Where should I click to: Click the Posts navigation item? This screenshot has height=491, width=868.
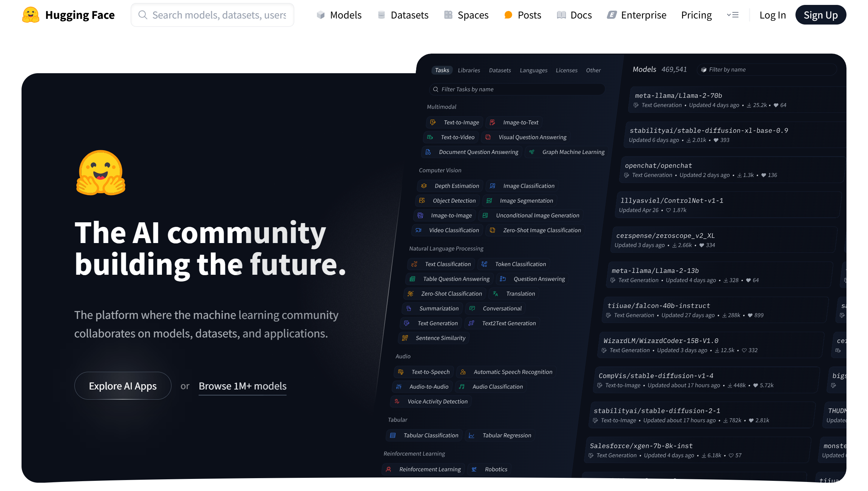tap(522, 15)
